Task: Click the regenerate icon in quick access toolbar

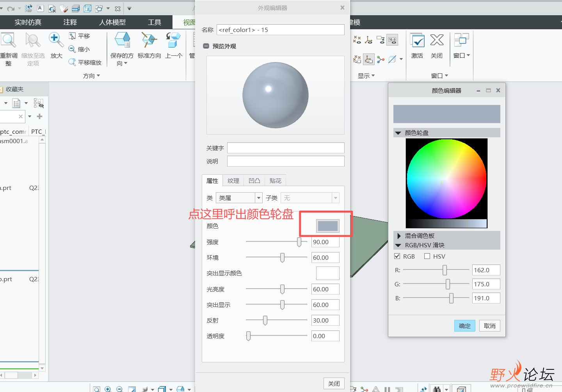Action: 28,8
